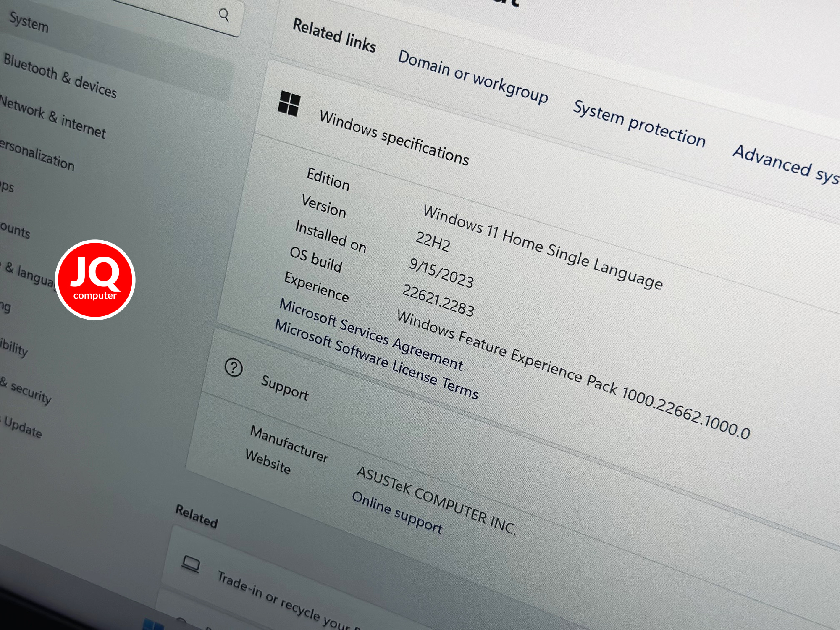Click the Windows Start icon on taskbar
Viewport: 840px width, 630px height.
click(x=153, y=624)
